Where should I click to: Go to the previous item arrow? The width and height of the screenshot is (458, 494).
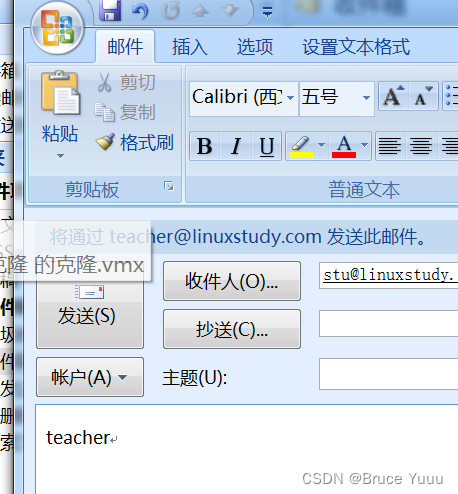pyautogui.click(x=200, y=11)
